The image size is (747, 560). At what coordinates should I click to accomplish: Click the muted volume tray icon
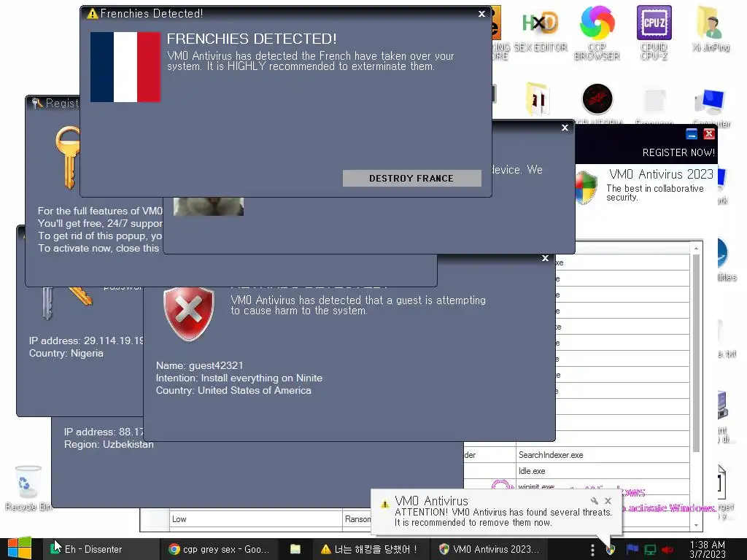667,550
